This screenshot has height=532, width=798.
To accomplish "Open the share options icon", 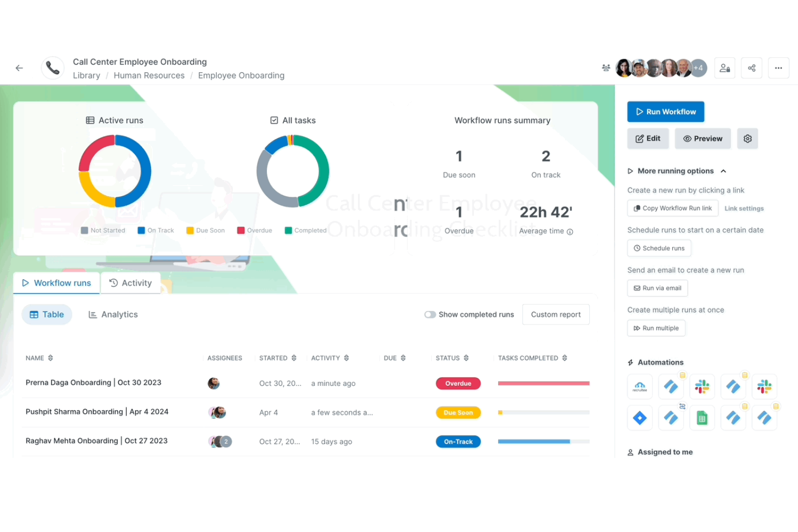I will pyautogui.click(x=752, y=67).
